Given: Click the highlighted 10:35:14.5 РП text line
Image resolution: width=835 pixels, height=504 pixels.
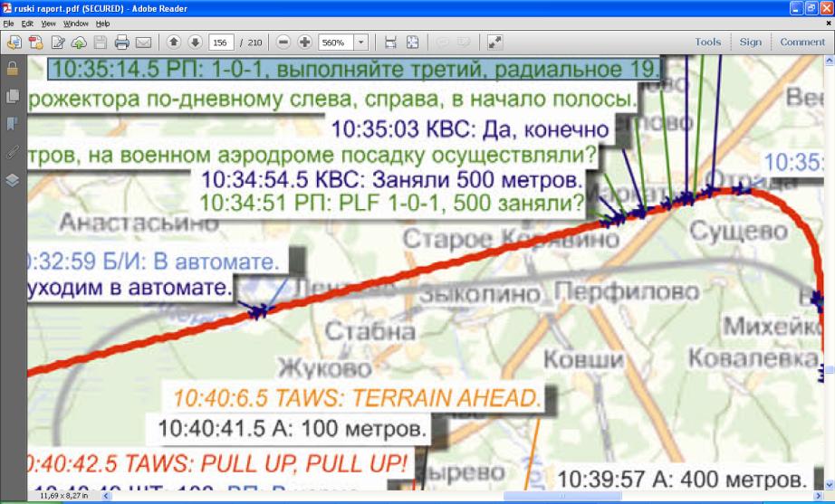Looking at the screenshot, I should [353, 69].
